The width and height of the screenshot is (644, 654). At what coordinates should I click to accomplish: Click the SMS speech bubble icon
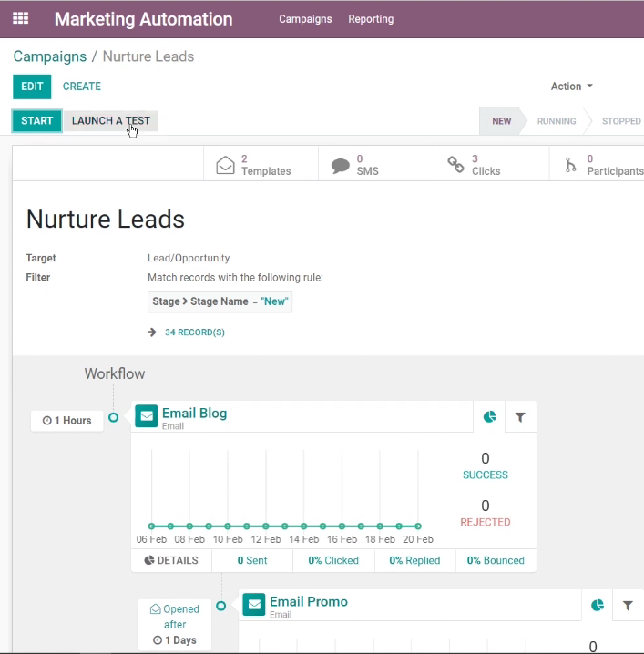pos(341,166)
